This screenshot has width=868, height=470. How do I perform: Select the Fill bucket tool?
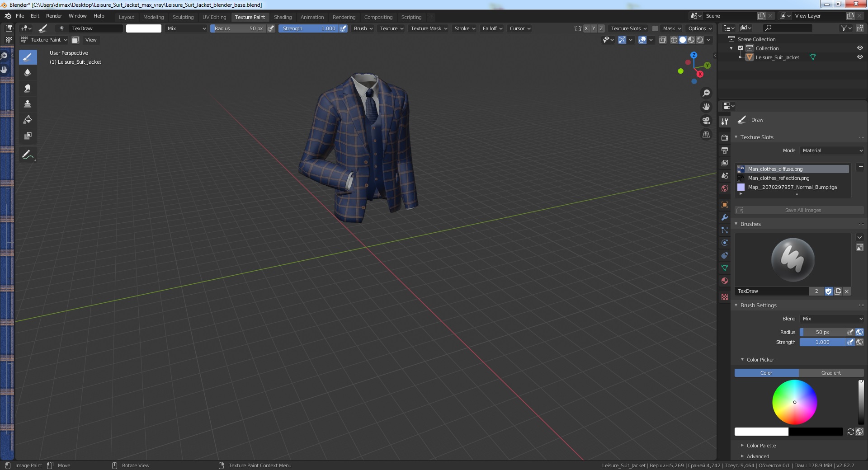(28, 120)
